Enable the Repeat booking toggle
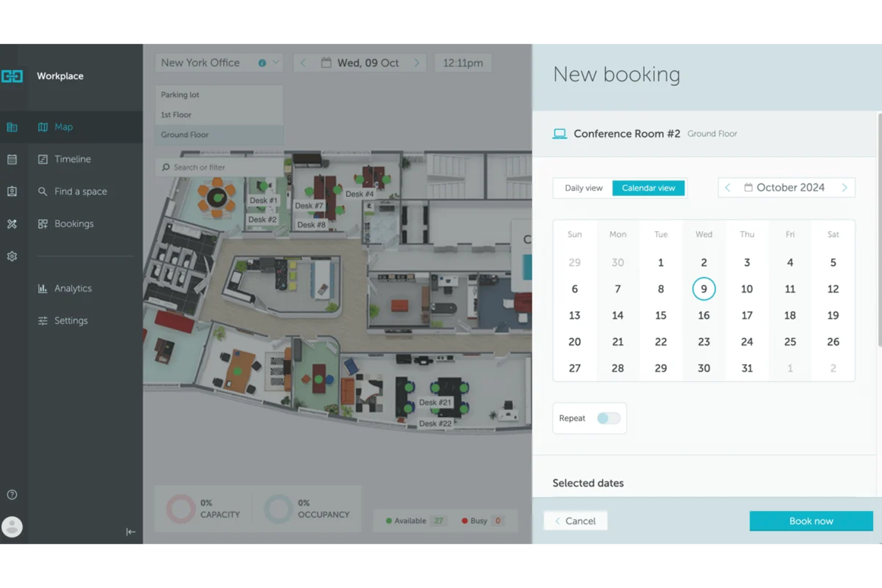The width and height of the screenshot is (882, 588). pyautogui.click(x=608, y=418)
